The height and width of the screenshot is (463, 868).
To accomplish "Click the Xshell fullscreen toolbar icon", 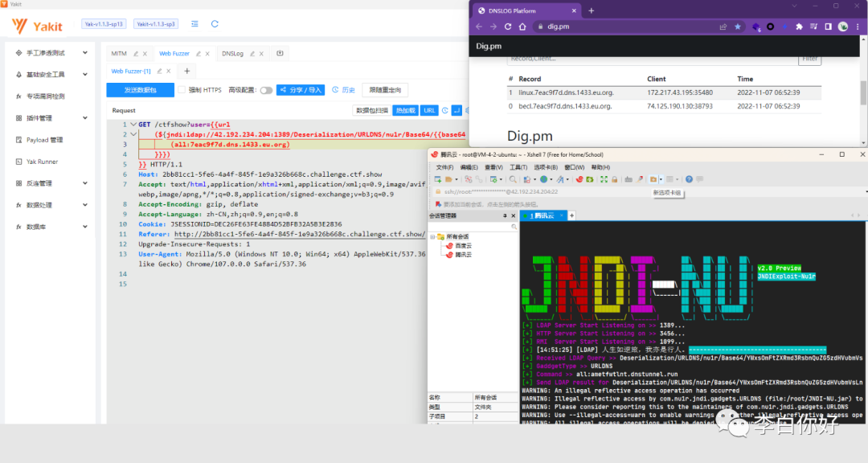I will pos(604,179).
